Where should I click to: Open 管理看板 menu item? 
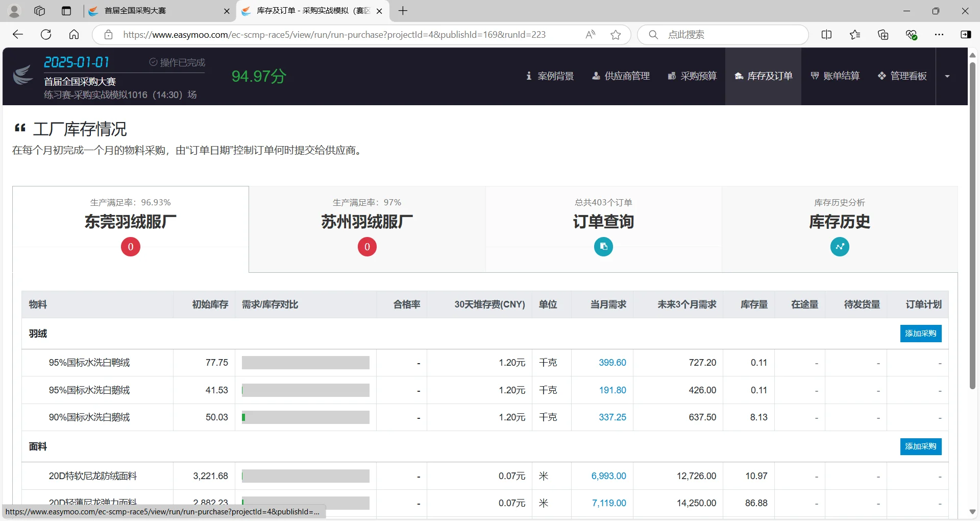[x=902, y=76]
